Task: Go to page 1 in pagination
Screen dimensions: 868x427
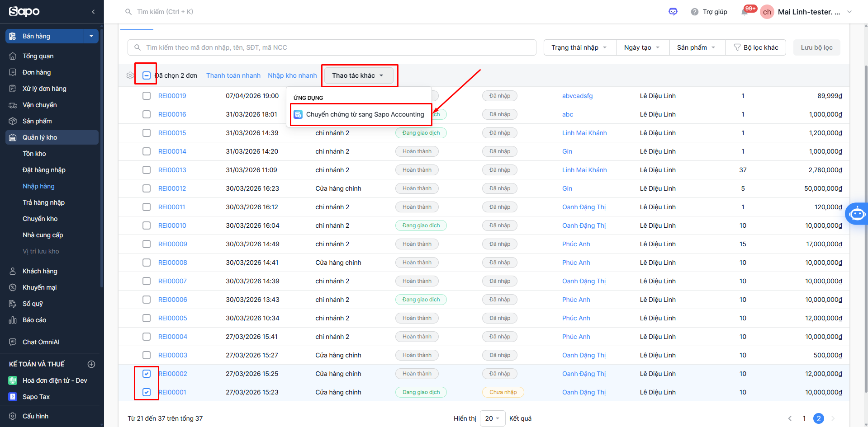Action: (804, 418)
